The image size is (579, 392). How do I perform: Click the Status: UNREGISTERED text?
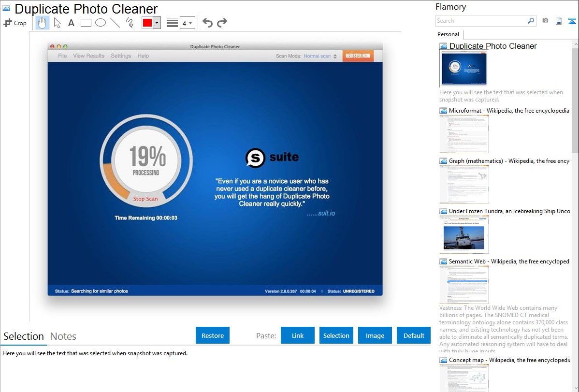tap(351, 291)
